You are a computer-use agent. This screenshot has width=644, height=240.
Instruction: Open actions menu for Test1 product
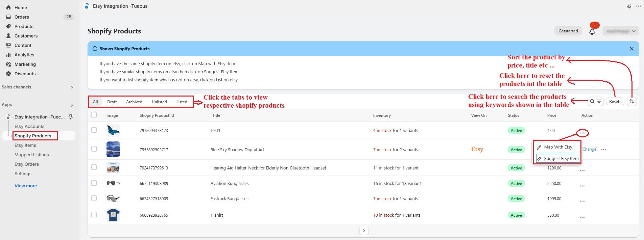coord(582,133)
